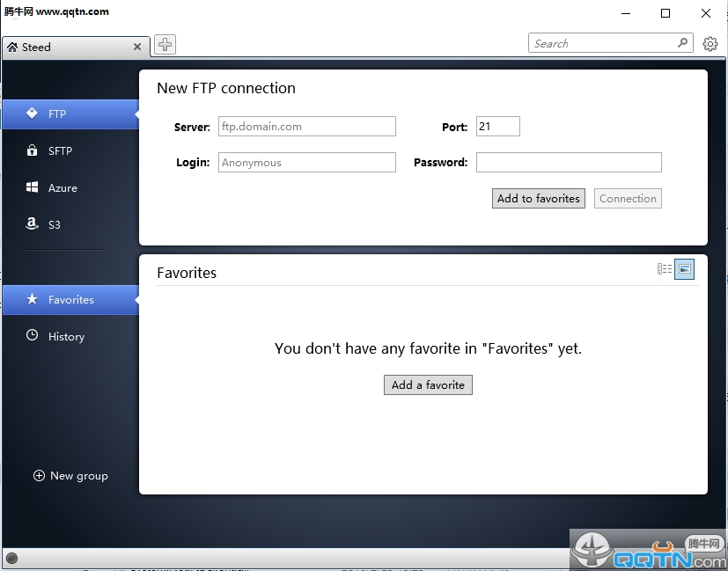Click the Login input field
The image size is (728, 571).
click(306, 163)
